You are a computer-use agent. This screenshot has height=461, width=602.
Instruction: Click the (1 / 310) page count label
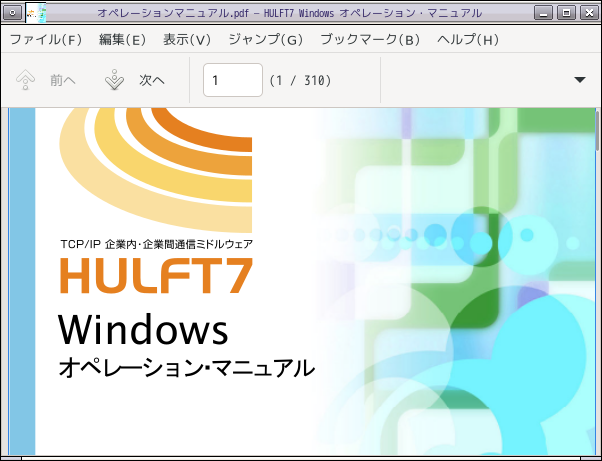pyautogui.click(x=300, y=81)
